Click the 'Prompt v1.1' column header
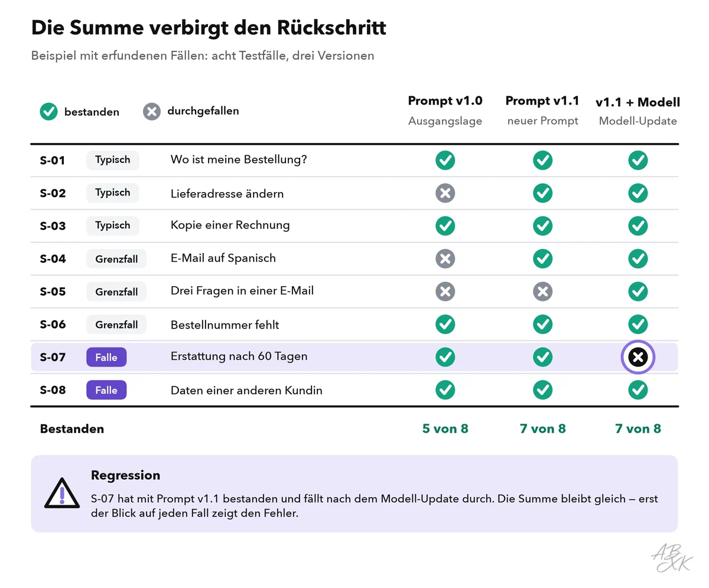 [543, 101]
